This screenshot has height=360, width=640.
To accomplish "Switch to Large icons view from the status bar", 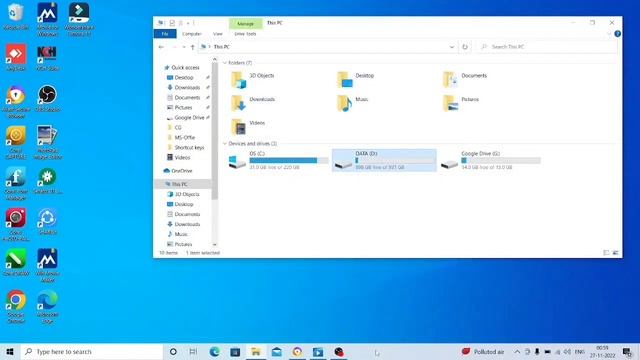I will [x=615, y=253].
